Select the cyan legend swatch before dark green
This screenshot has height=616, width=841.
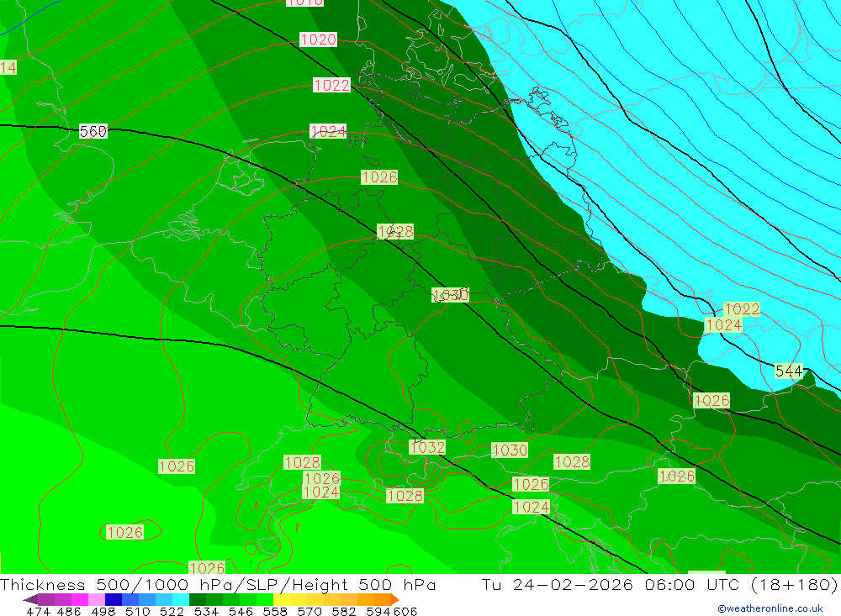pos(181,599)
